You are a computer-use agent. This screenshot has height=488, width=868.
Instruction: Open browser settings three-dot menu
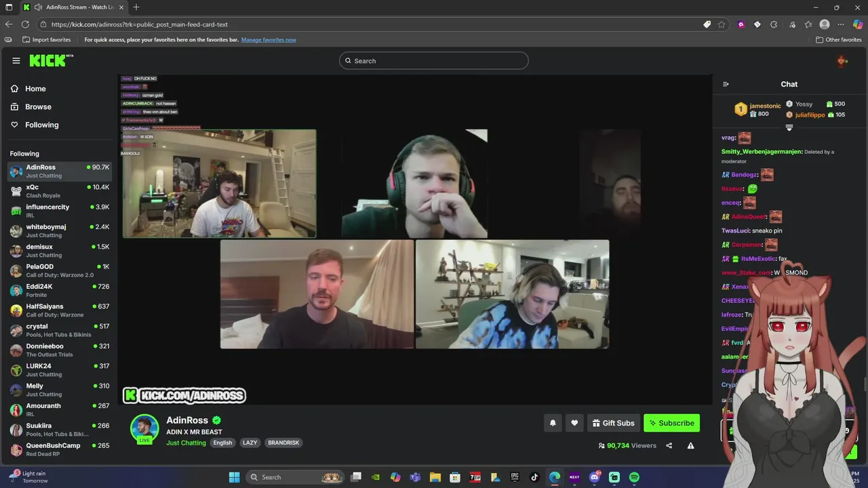[841, 24]
